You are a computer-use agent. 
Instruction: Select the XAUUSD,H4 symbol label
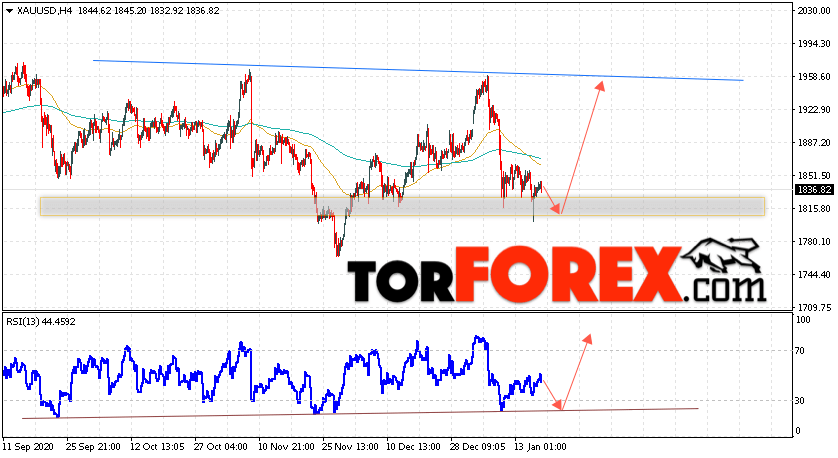(45, 11)
